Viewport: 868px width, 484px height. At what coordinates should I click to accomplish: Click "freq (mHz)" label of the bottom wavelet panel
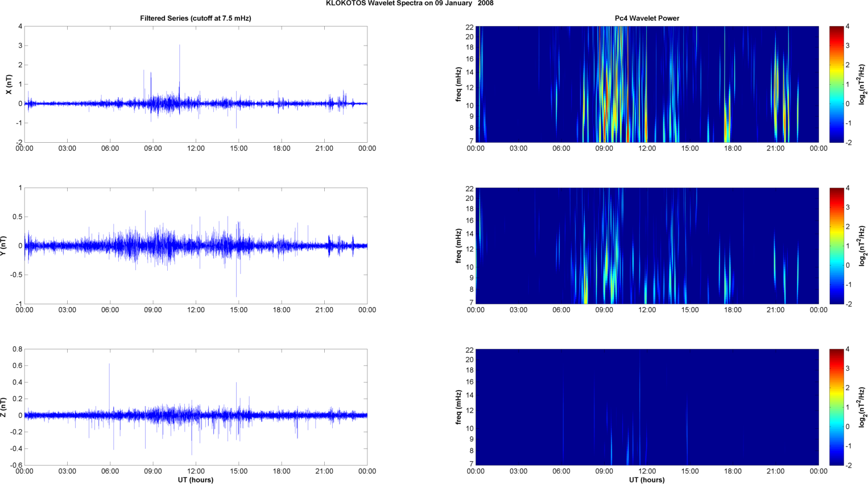click(458, 407)
